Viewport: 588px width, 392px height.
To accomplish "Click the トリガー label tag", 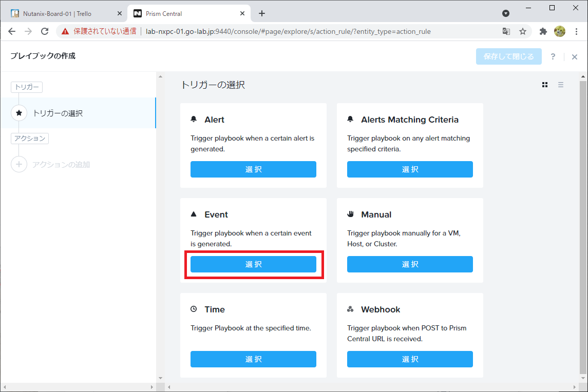I will (x=27, y=87).
